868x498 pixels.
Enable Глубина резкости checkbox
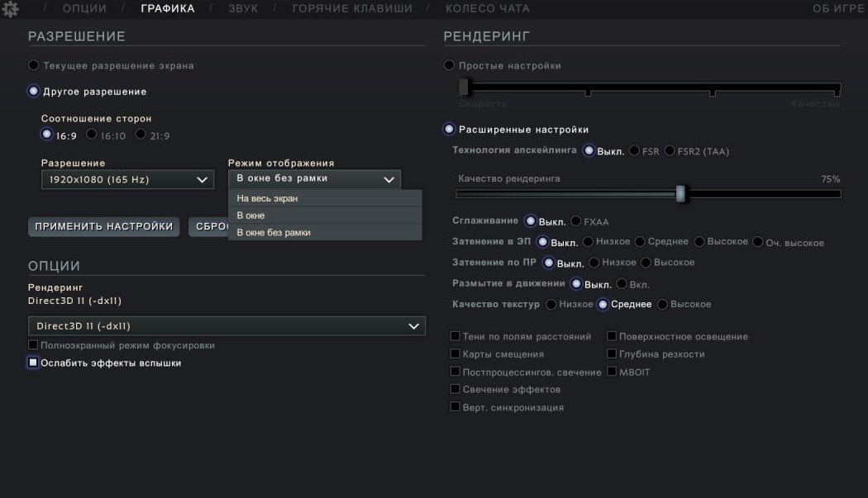pos(612,353)
